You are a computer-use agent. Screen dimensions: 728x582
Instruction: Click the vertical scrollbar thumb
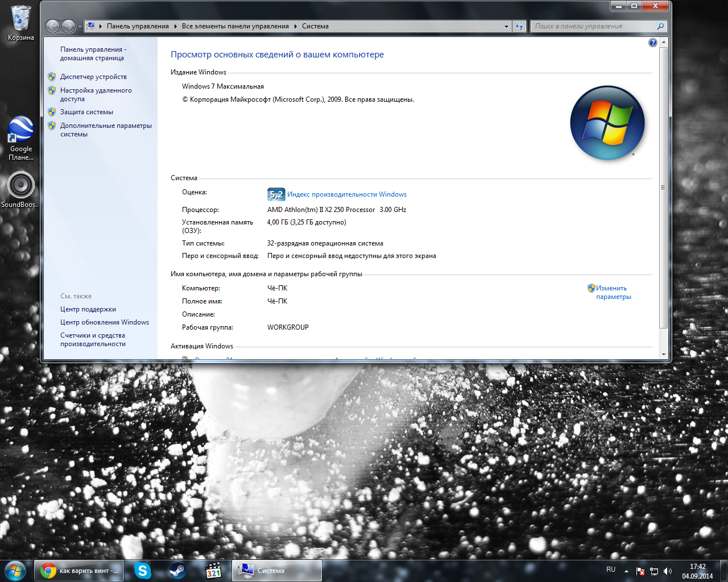(663, 188)
